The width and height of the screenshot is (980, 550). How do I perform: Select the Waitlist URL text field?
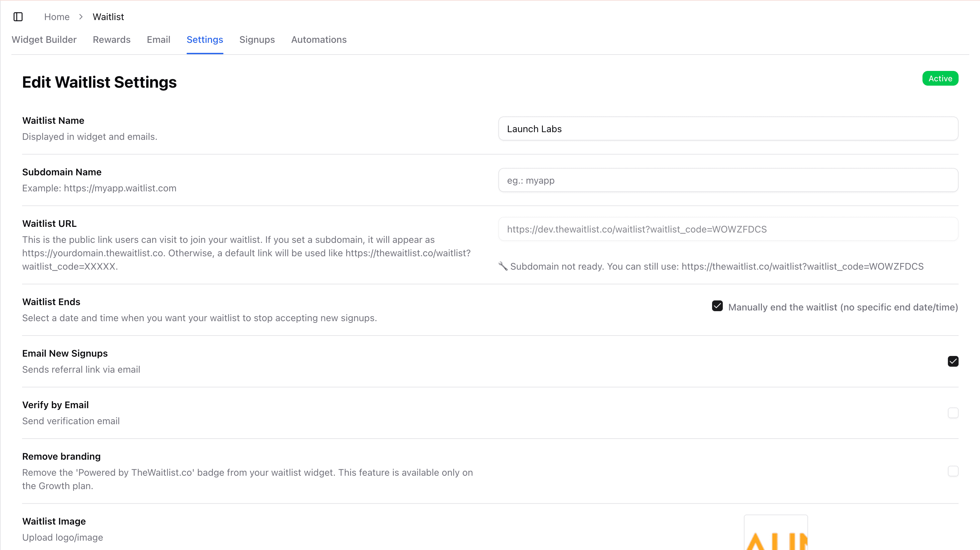(728, 229)
